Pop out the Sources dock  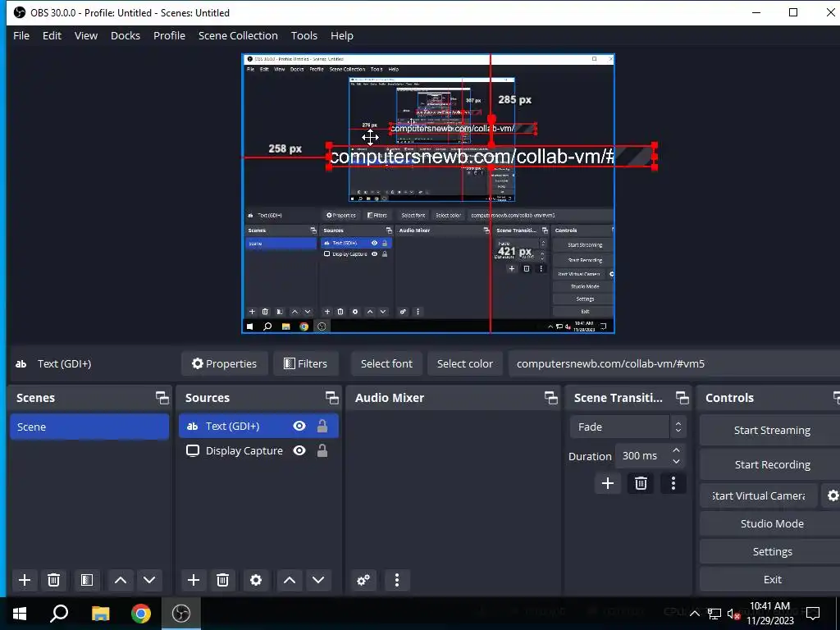pyautogui.click(x=331, y=398)
